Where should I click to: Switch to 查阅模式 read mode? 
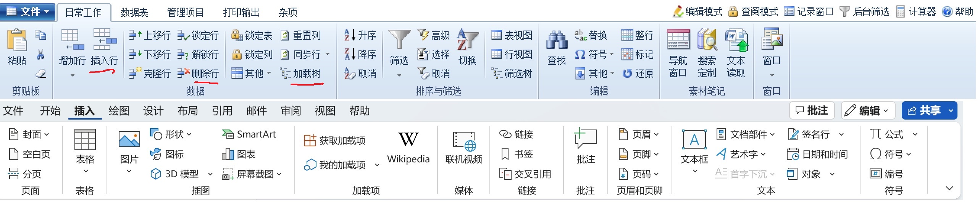tap(753, 12)
